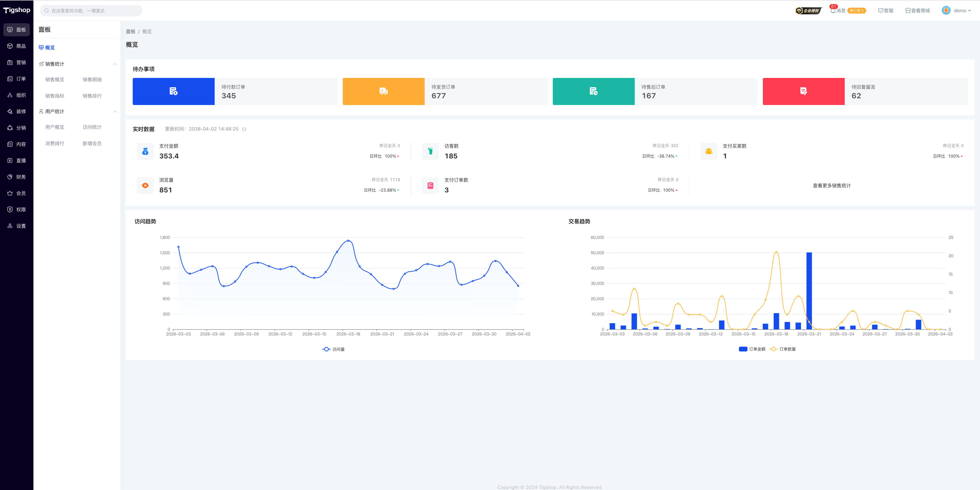Screen dimensions: 980x490
Task: Open the demo user dropdown
Action: point(957,10)
